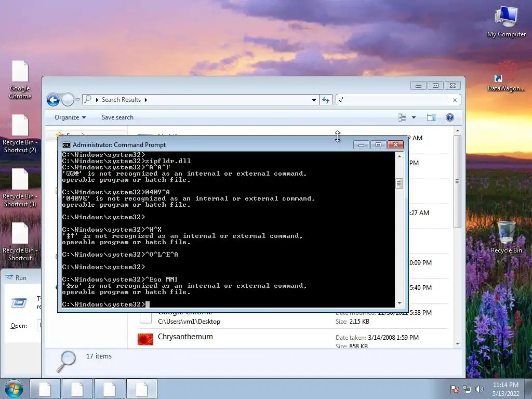Select the Recycle Bin - Shortcut (2) icon

[20, 134]
